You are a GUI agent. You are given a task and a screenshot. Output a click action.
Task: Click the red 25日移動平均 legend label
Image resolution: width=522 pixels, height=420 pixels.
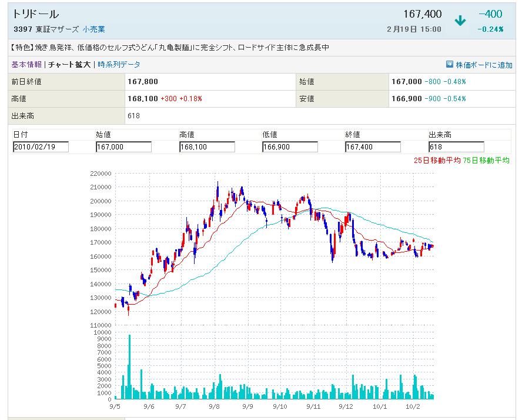coord(437,159)
